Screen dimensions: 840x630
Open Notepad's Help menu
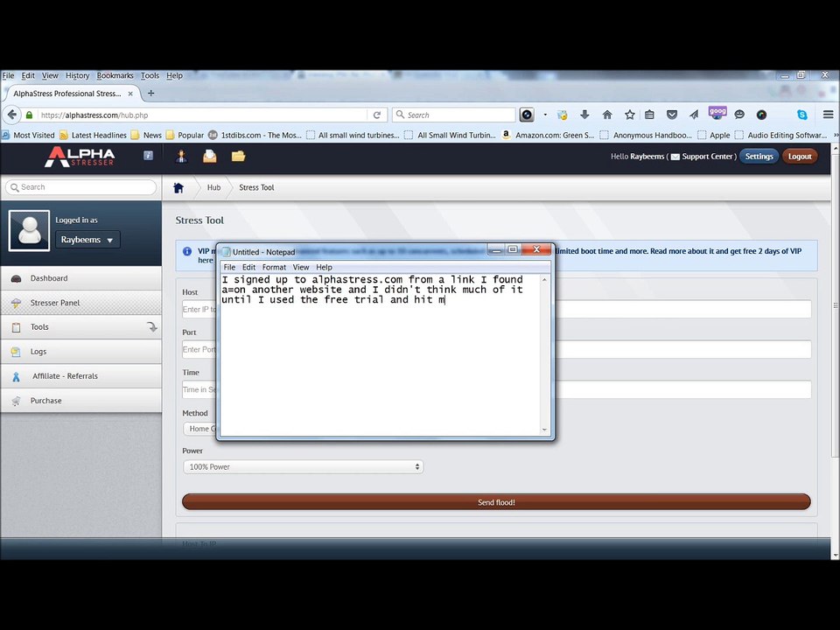click(x=324, y=267)
